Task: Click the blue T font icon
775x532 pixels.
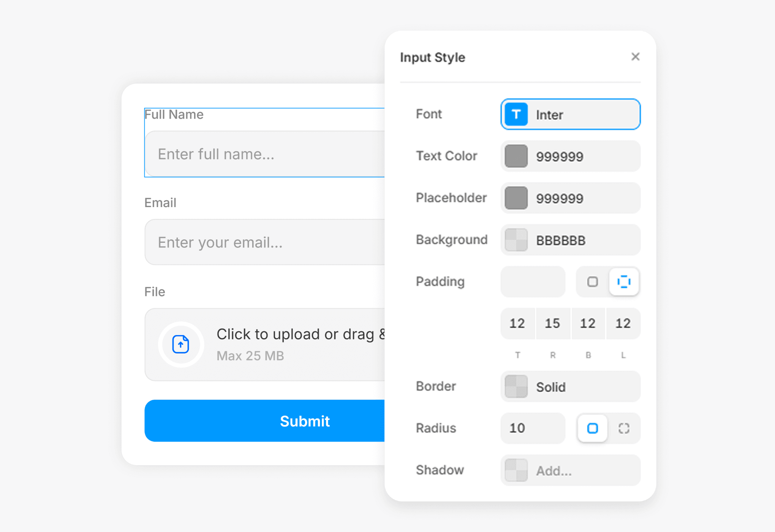Action: (x=516, y=114)
